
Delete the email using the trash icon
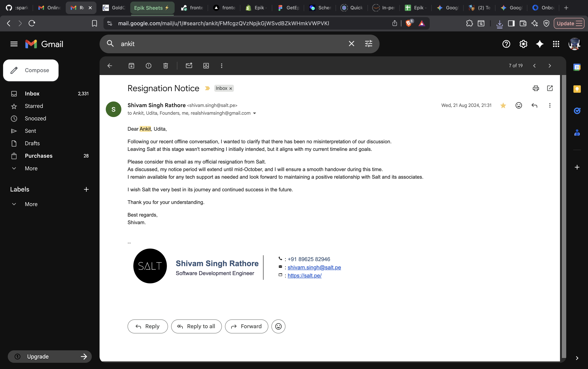tap(165, 66)
